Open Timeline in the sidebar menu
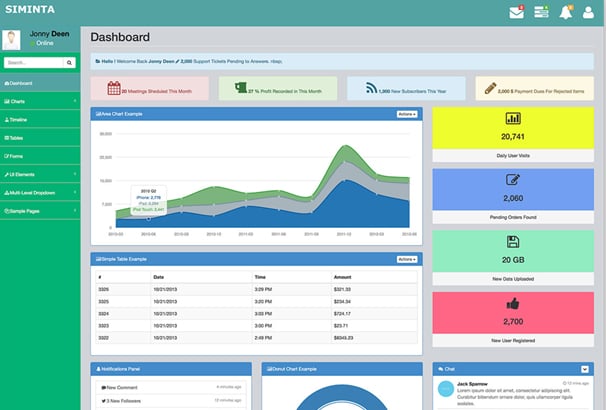The image size is (606, 410). tap(40, 119)
